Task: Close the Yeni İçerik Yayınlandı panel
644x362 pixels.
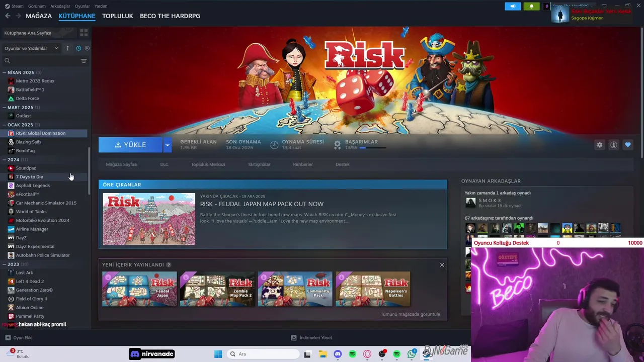Action: pos(442,265)
